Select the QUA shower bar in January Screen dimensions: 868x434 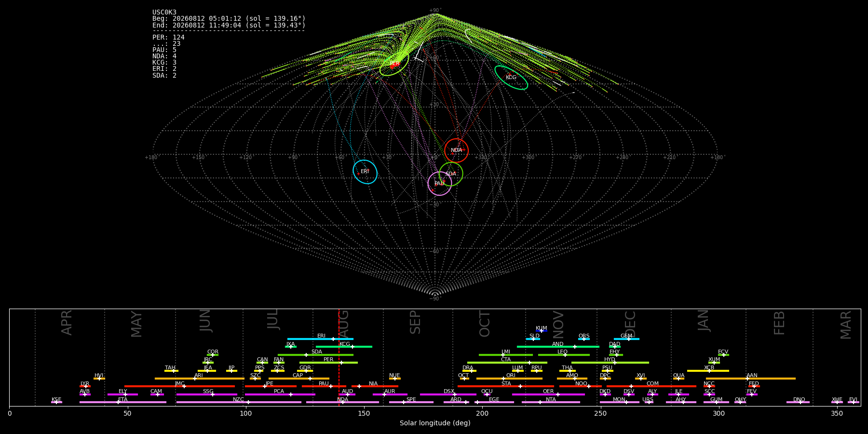[x=678, y=379]
